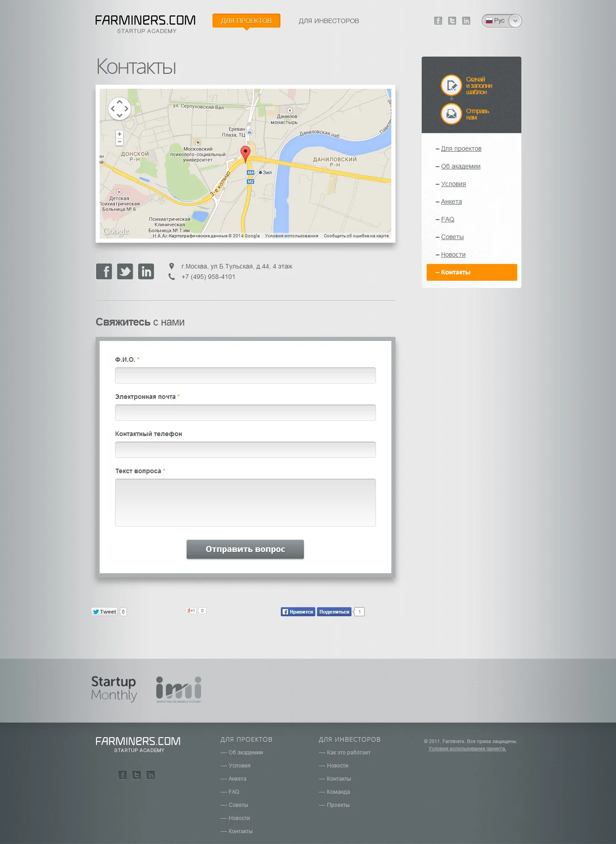The image size is (616, 844).
Task: Click the large LinkedIn icon below the map
Action: 146,271
